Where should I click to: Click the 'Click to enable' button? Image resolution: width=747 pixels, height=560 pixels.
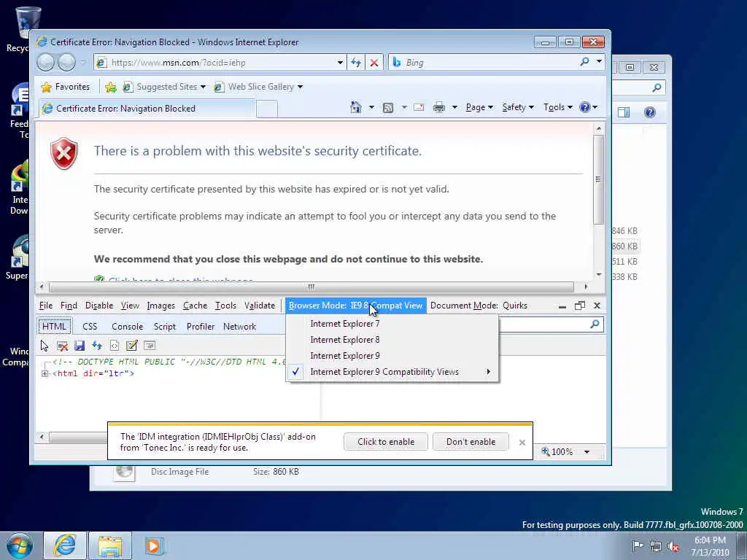click(x=386, y=442)
